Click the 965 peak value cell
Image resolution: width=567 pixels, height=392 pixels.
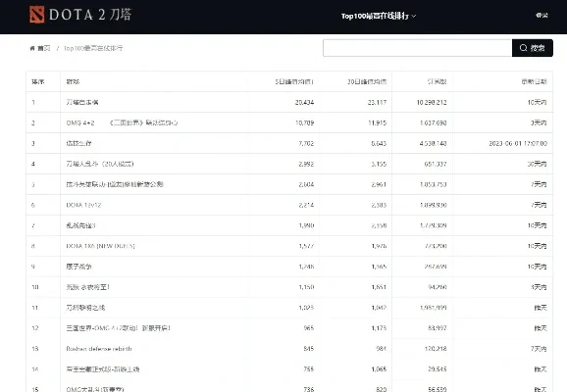[309, 328]
